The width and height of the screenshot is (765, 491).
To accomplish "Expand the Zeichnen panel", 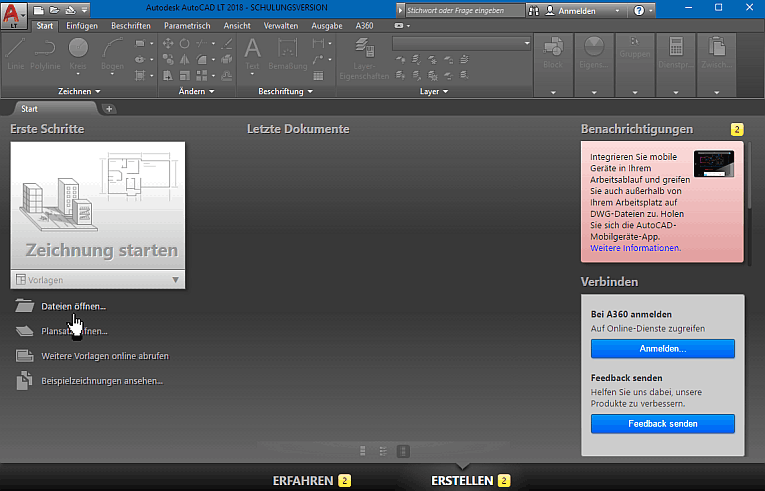I will (79, 91).
